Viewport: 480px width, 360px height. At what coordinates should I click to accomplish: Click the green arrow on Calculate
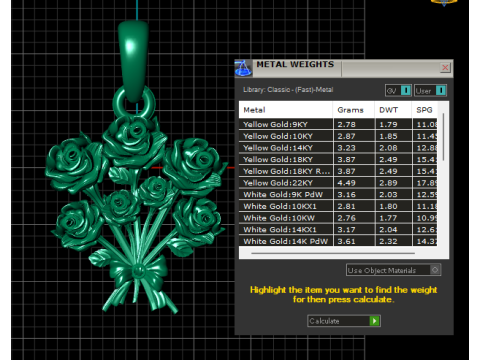(375, 321)
